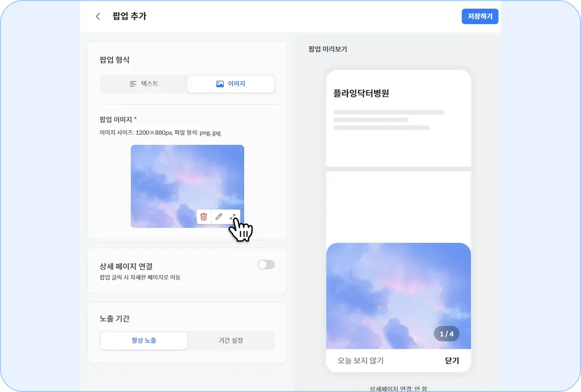581x392 pixels.
Task: Click the 팝업 이미지 field label
Action: (116, 119)
